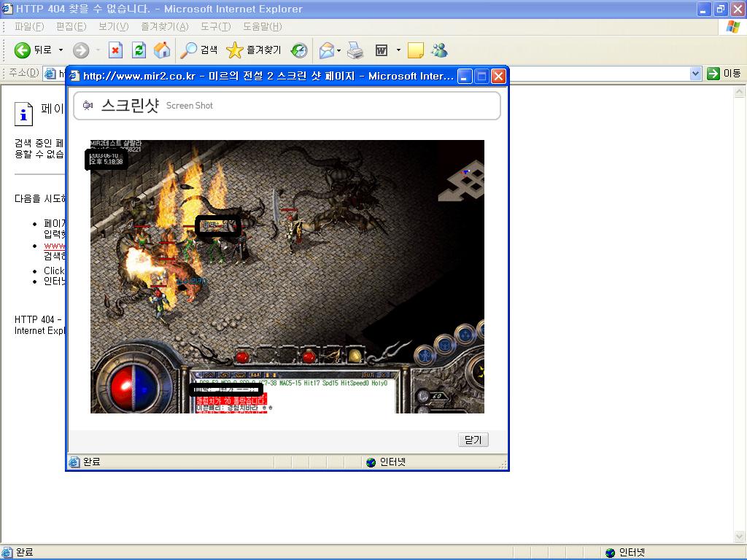The image size is (747, 560).
Task: Refresh the page with green arrows icon
Action: 139,50
